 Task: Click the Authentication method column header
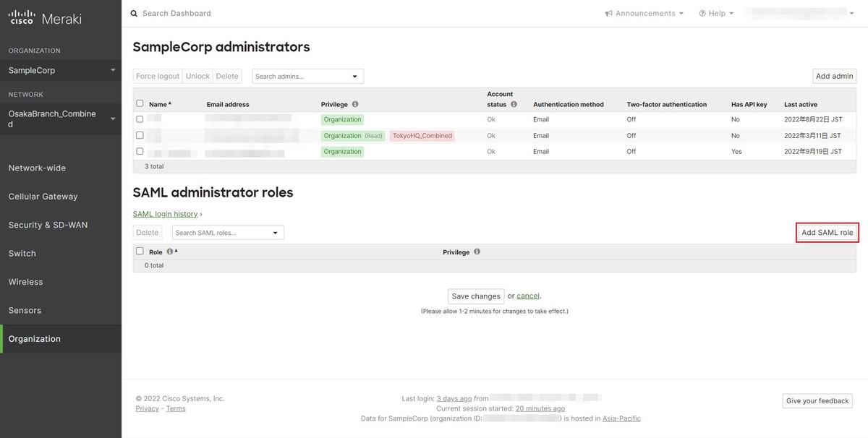569,104
